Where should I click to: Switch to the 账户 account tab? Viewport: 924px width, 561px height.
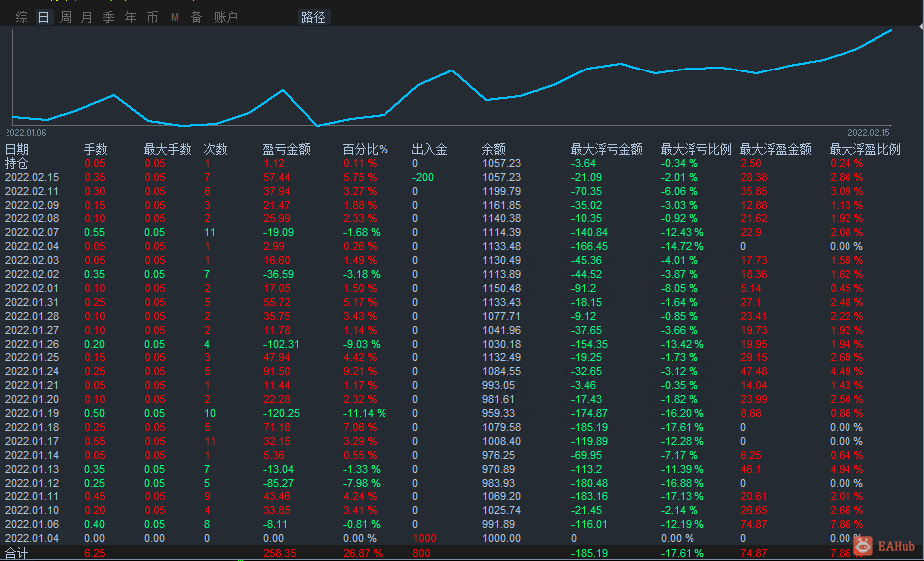tap(226, 17)
